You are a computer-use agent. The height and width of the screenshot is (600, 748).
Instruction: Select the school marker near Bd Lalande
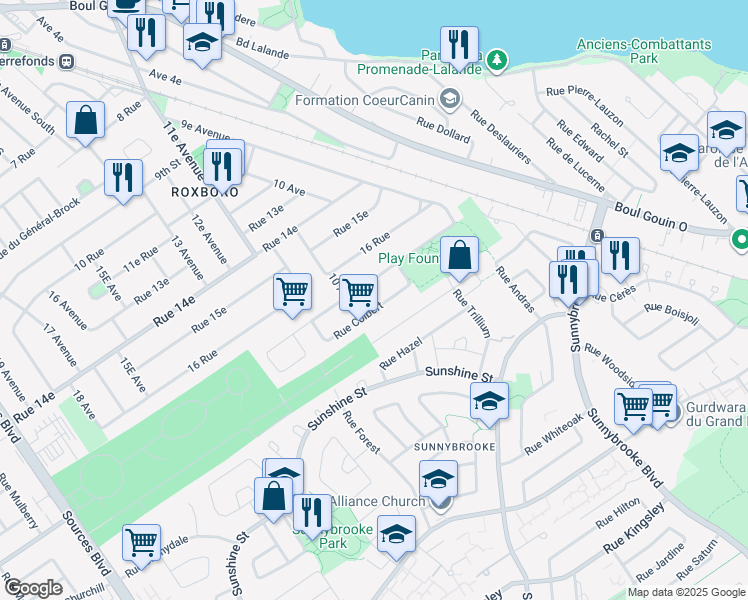pos(202,42)
